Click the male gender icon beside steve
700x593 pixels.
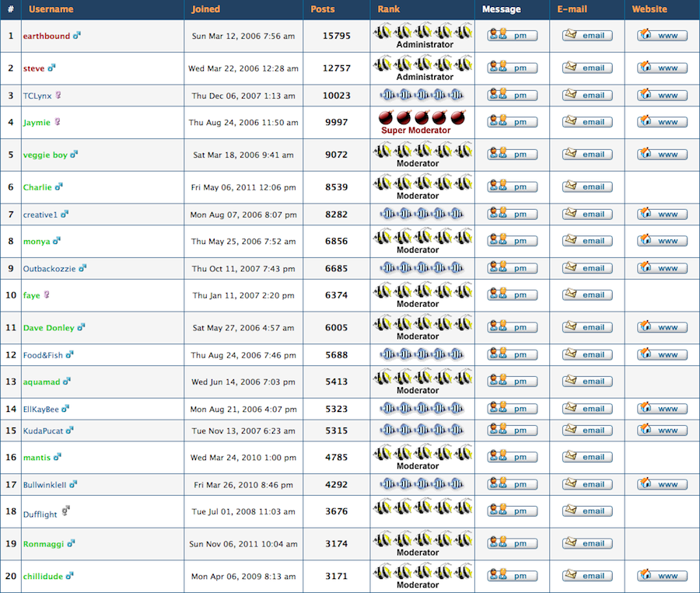52,68
